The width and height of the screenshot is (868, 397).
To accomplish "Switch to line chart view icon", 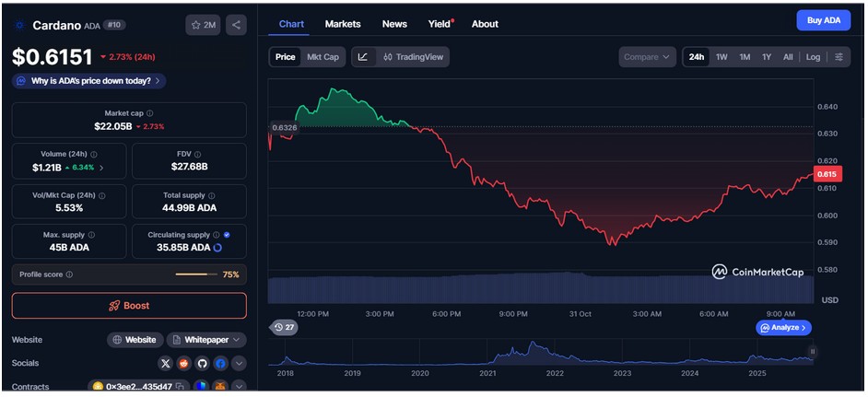I will tap(363, 57).
